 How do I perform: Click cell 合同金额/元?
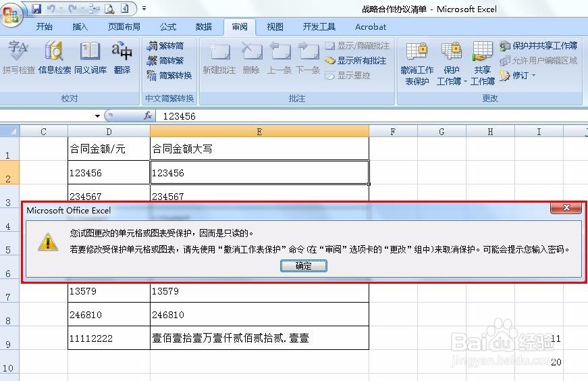point(109,149)
